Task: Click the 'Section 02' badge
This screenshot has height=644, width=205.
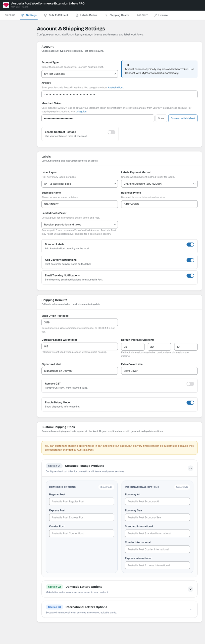Action: (54, 587)
